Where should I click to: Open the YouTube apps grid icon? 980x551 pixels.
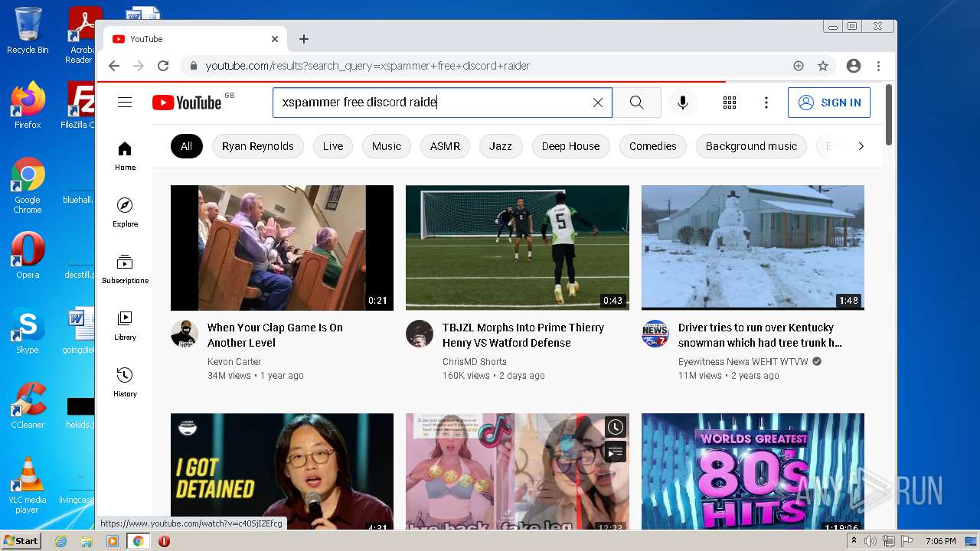(729, 103)
